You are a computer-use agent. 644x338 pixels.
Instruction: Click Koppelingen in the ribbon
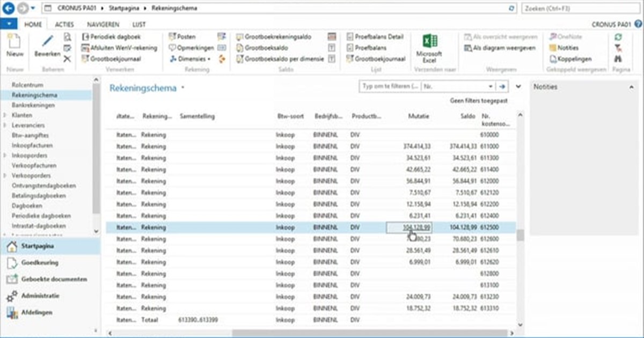click(x=570, y=59)
